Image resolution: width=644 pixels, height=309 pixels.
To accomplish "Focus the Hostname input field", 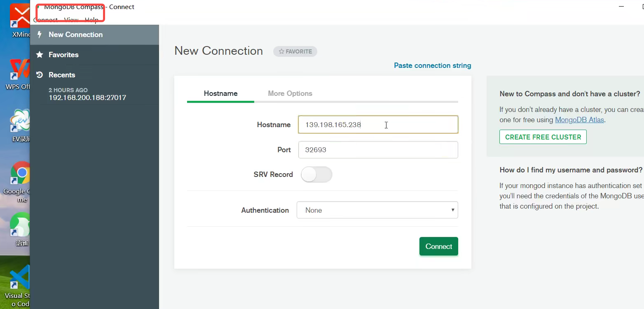I will 378,124.
